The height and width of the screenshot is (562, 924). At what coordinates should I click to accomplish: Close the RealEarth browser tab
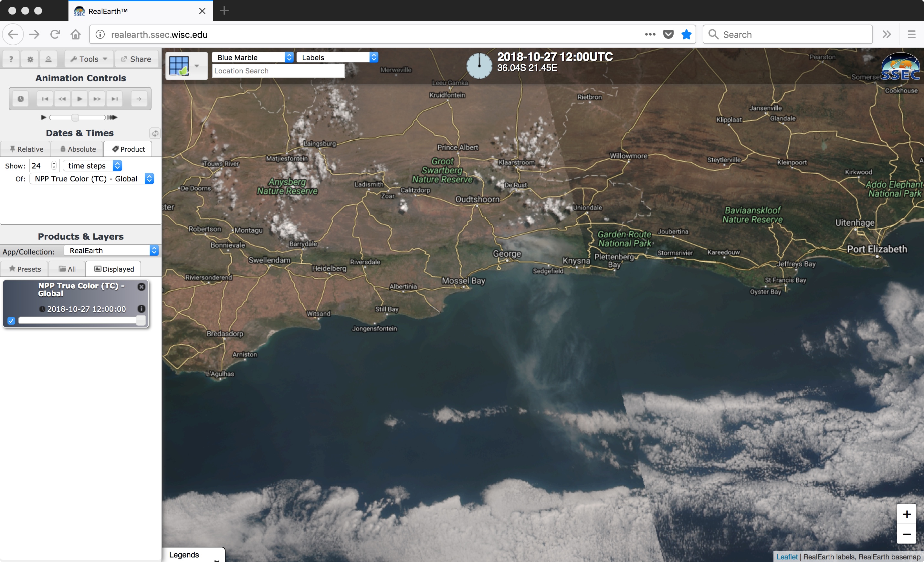click(202, 11)
